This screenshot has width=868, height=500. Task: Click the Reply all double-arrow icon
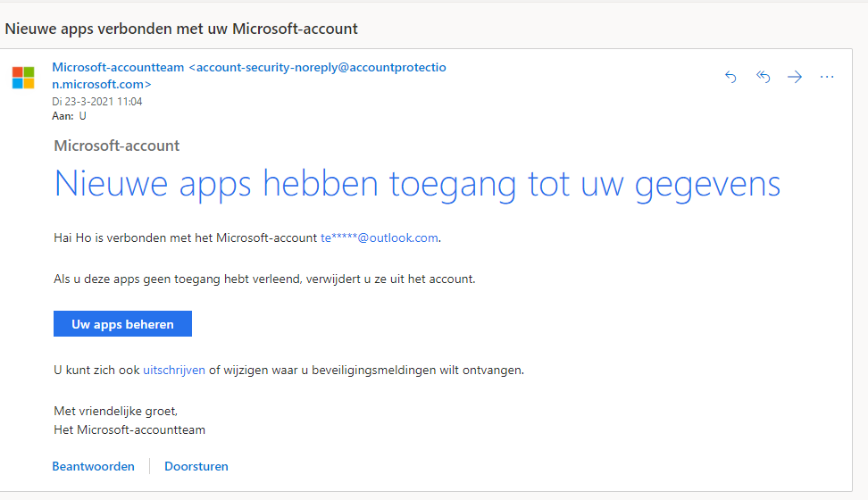click(763, 77)
